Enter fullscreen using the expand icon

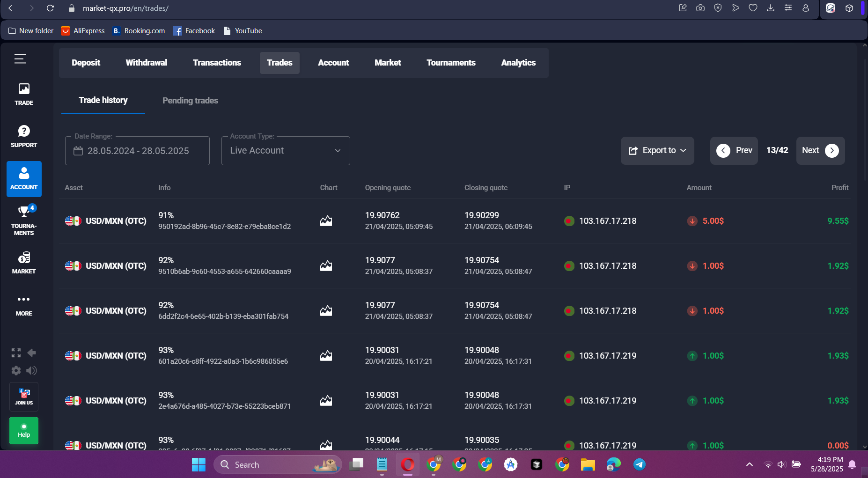pos(16,353)
